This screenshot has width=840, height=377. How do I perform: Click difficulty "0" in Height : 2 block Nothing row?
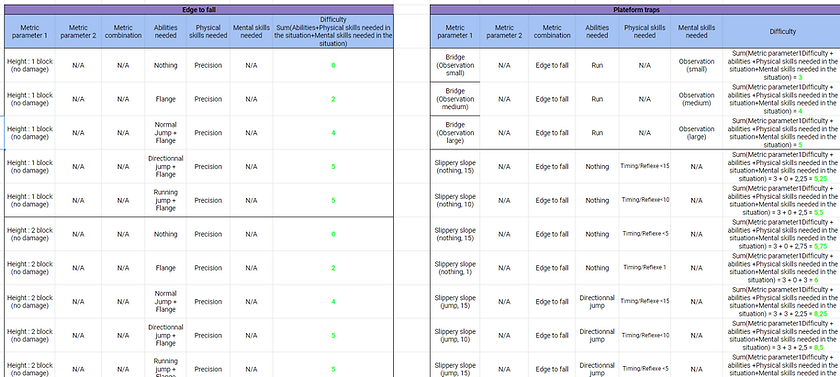(x=333, y=234)
